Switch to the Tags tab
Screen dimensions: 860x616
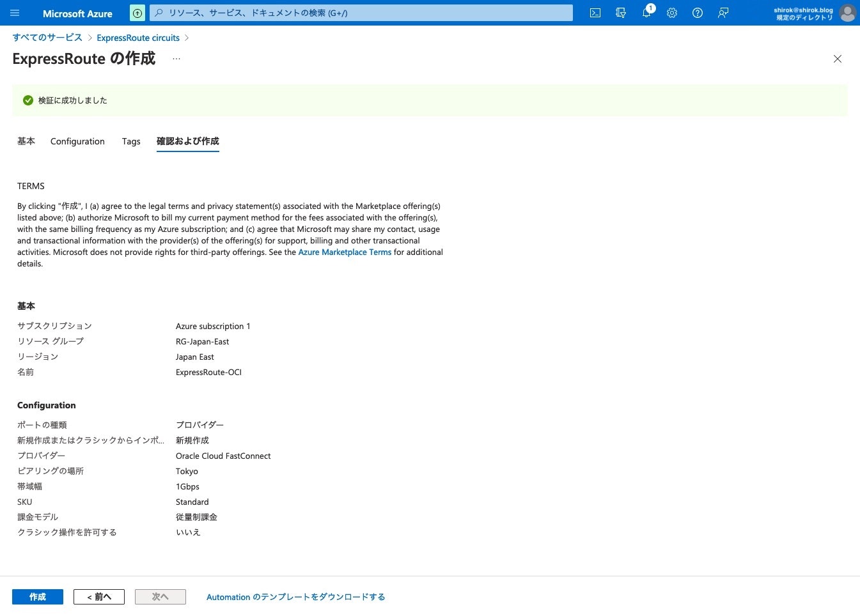point(131,141)
